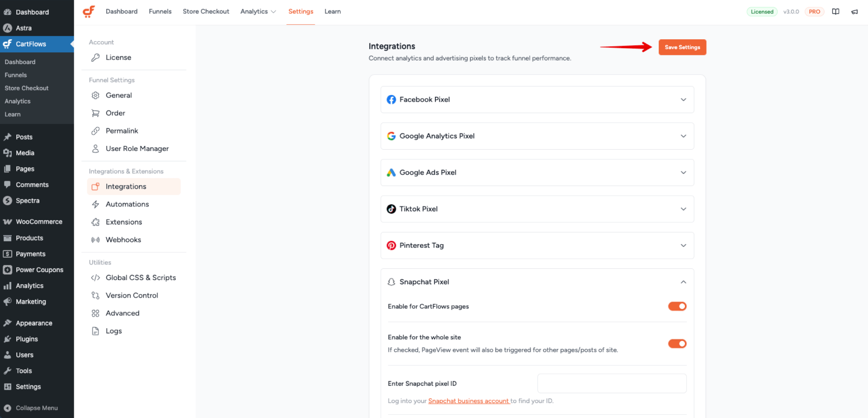This screenshot has height=418, width=868.
Task: Click the Pinterest Tag logo icon
Action: 392,245
